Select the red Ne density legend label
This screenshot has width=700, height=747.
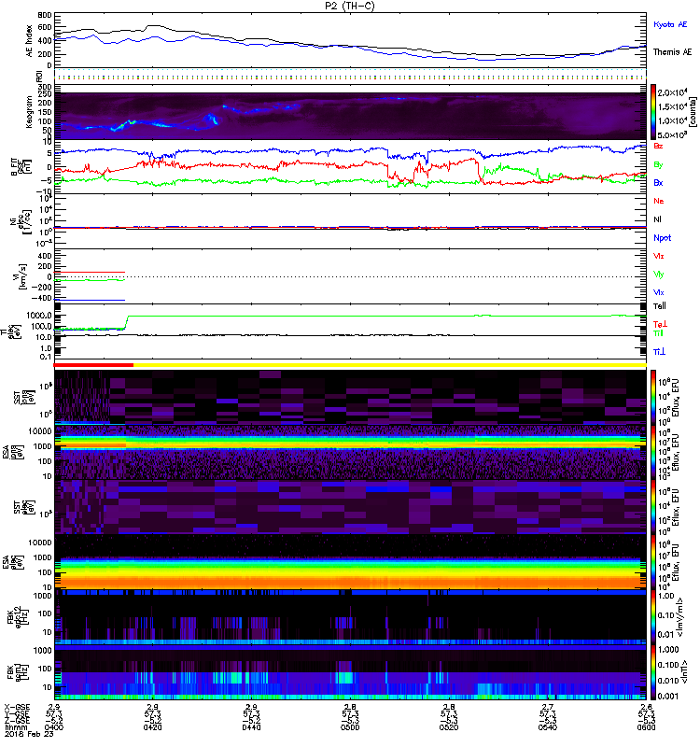659,201
